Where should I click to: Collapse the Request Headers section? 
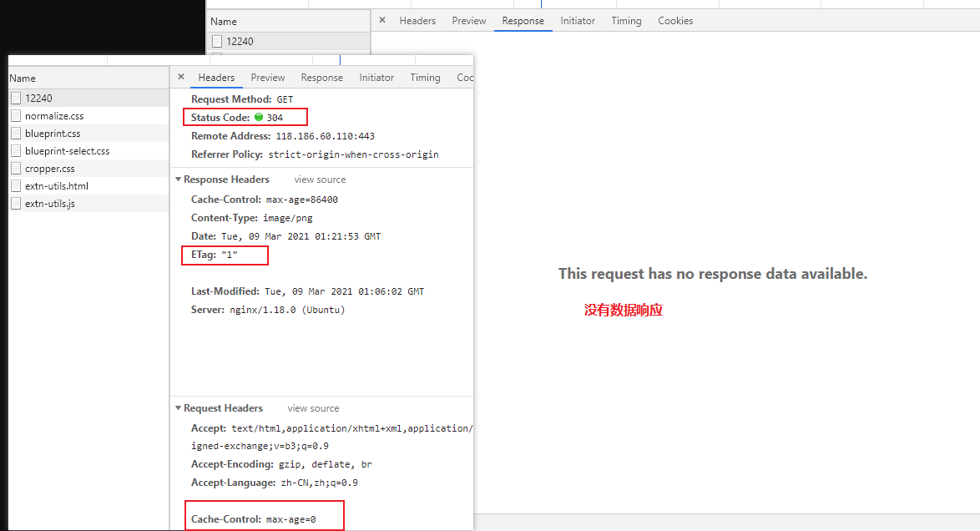pos(178,408)
